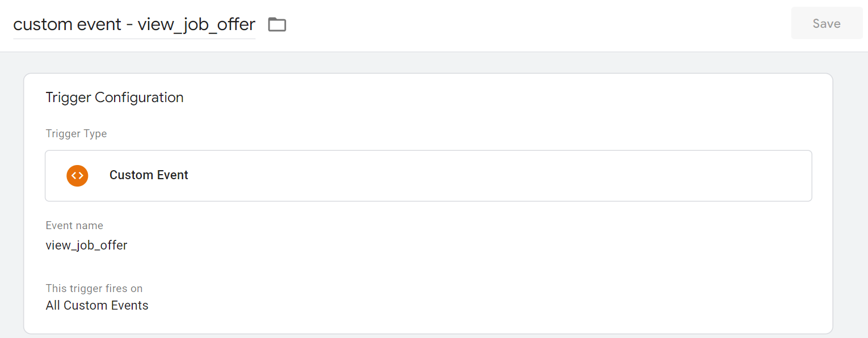
Task: Click the card's empty area beside "All Custom Events"
Action: [x=454, y=306]
